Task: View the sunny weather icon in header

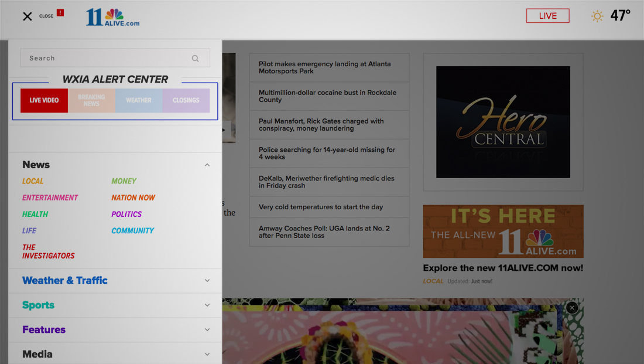Action: (x=597, y=16)
